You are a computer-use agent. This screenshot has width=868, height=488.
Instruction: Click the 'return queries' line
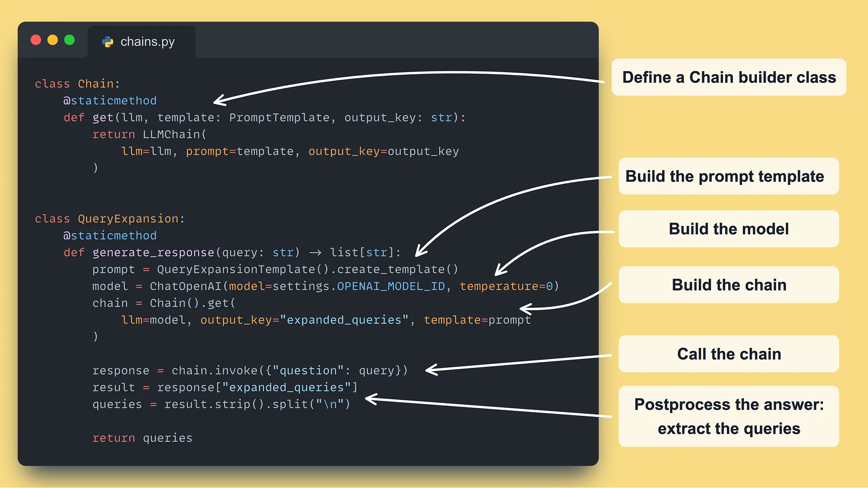tap(142, 438)
